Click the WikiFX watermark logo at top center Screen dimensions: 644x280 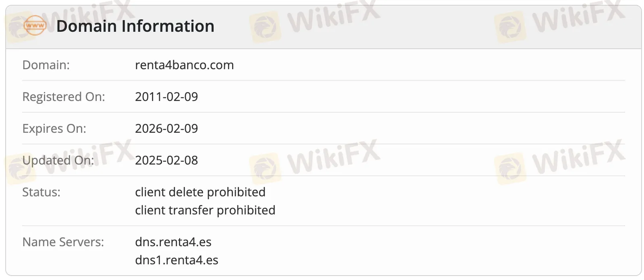click(x=315, y=20)
